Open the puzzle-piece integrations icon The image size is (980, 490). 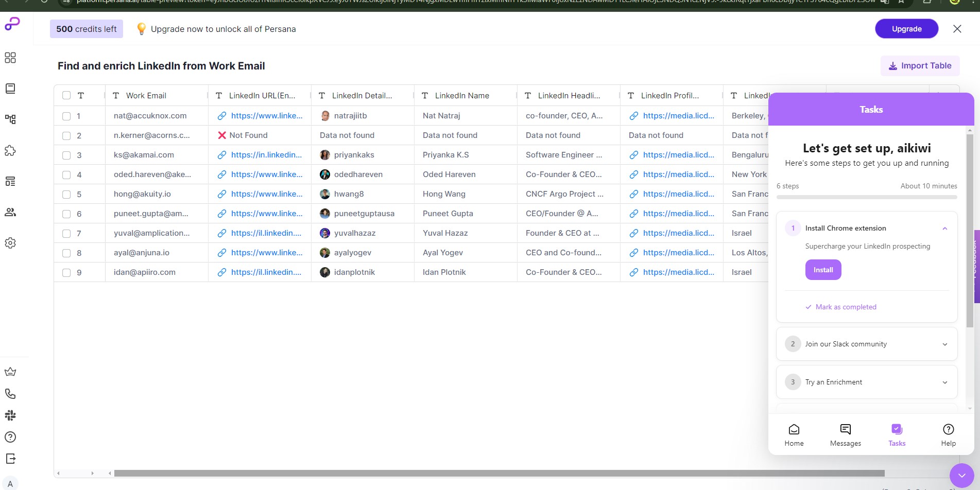tap(10, 150)
